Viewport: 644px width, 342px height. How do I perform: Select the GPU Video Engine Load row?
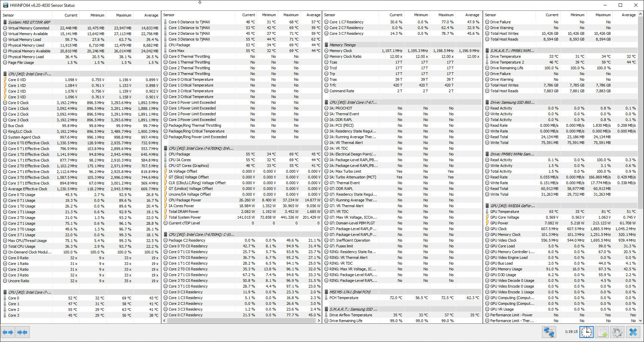tap(561, 258)
